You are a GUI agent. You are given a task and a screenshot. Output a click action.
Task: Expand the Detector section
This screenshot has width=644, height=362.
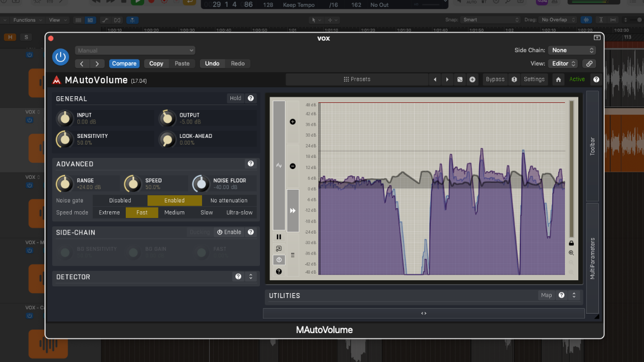click(x=250, y=276)
